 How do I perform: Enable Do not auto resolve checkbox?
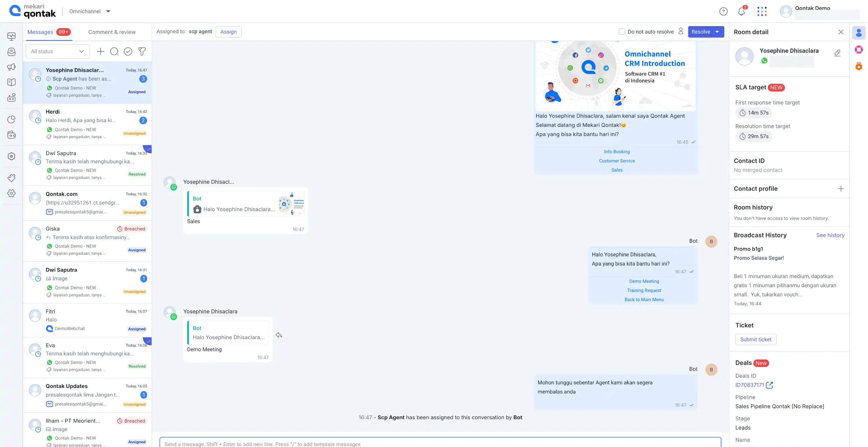tap(622, 32)
